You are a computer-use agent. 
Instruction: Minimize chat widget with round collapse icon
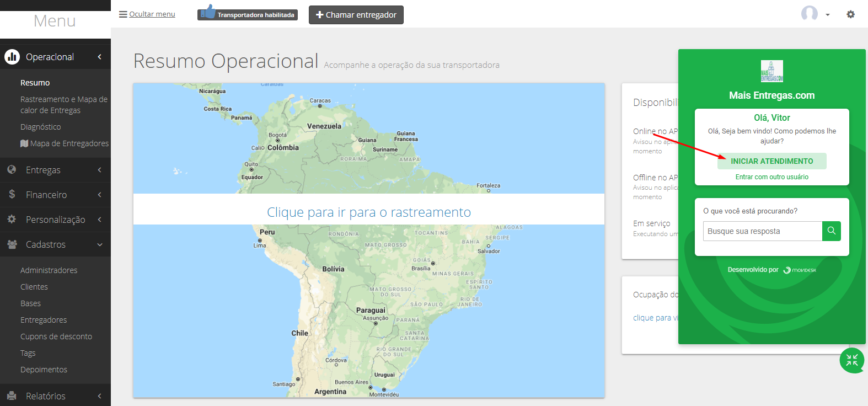[x=852, y=361]
